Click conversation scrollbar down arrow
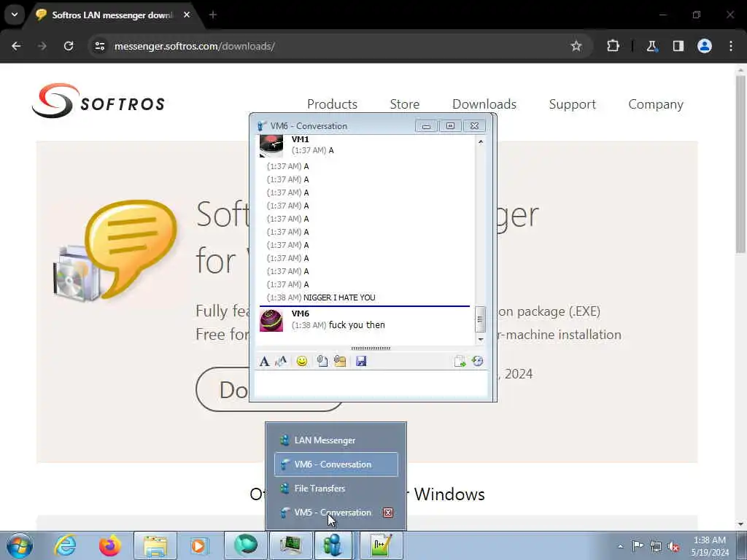The image size is (747, 560). tap(480, 340)
